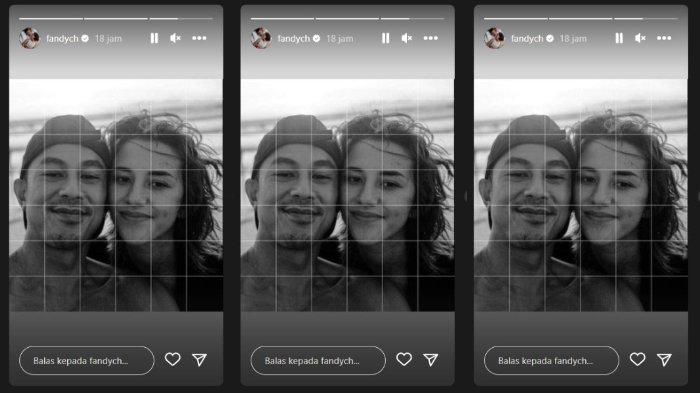Pause the right story panel

(x=619, y=38)
